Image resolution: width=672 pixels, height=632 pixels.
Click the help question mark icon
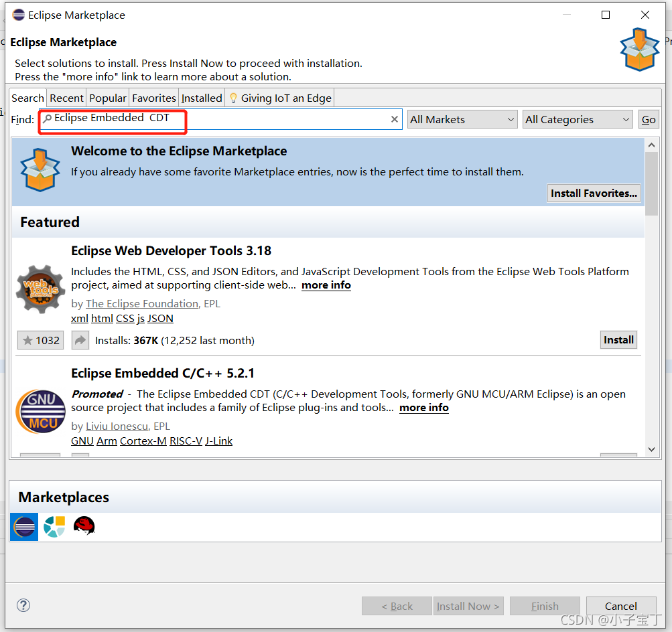point(23,605)
